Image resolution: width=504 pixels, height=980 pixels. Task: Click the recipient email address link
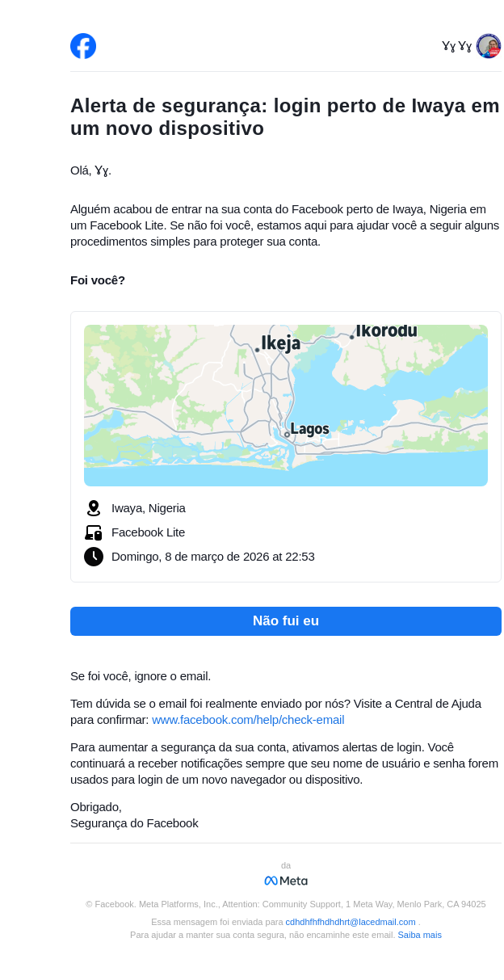(x=350, y=922)
